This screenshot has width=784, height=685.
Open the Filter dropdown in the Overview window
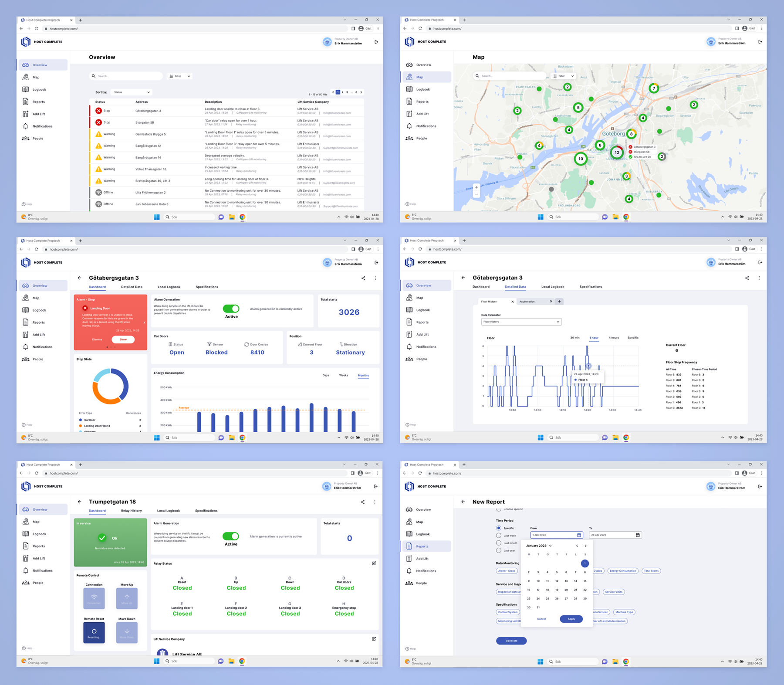point(180,76)
